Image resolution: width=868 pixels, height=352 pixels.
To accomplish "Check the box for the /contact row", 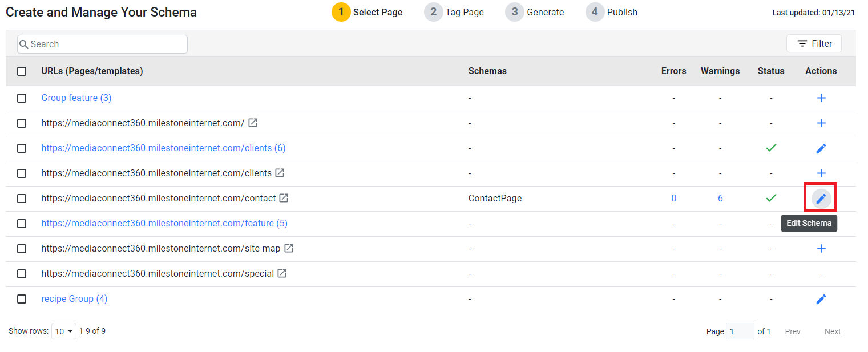I will [x=22, y=199].
